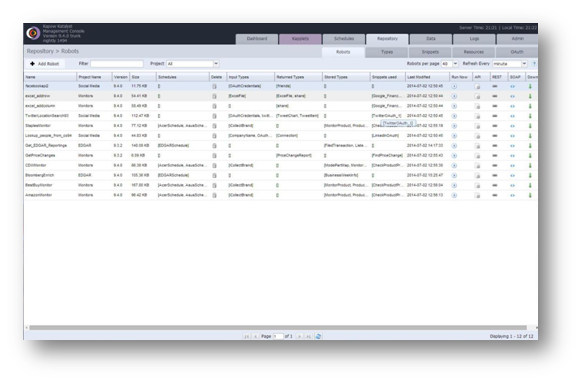Open the Kapplets tab
The image size is (581, 383).
pyautogui.click(x=300, y=39)
